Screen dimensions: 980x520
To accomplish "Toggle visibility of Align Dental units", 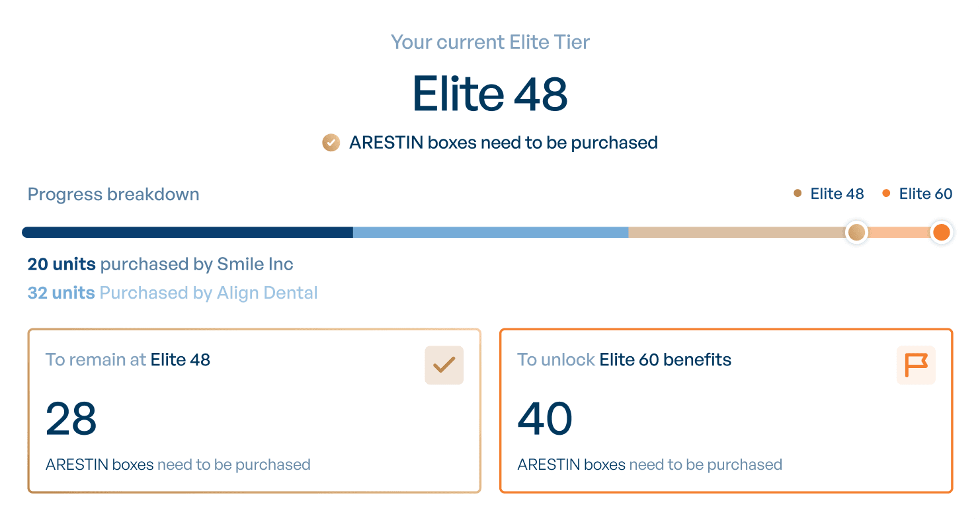I will [x=173, y=293].
